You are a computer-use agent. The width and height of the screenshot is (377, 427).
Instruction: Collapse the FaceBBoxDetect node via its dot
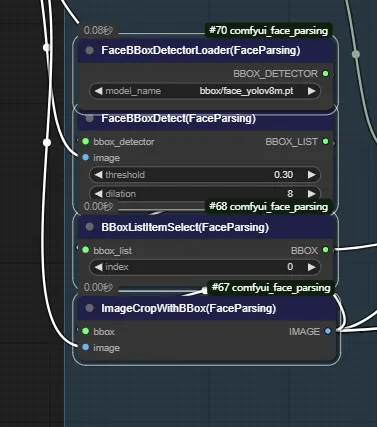[89, 118]
